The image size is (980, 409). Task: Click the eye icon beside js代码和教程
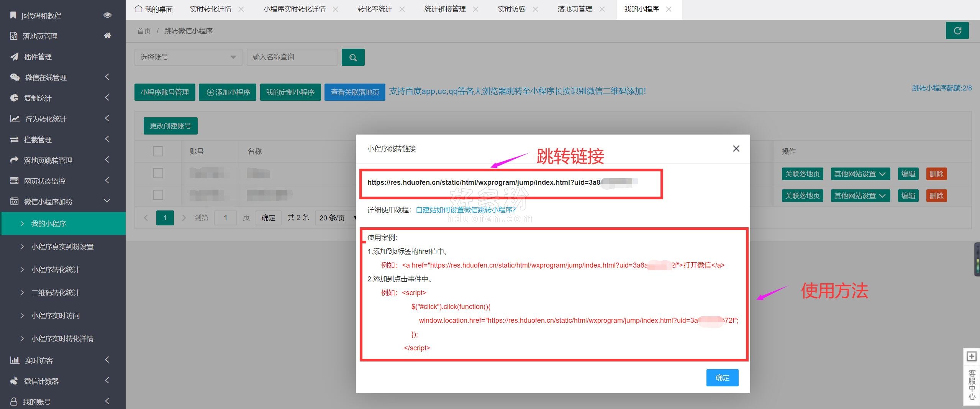tap(107, 15)
